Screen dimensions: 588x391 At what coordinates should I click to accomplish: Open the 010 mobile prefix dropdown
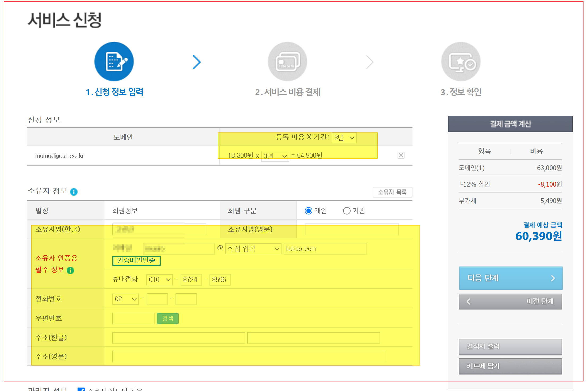click(x=159, y=280)
